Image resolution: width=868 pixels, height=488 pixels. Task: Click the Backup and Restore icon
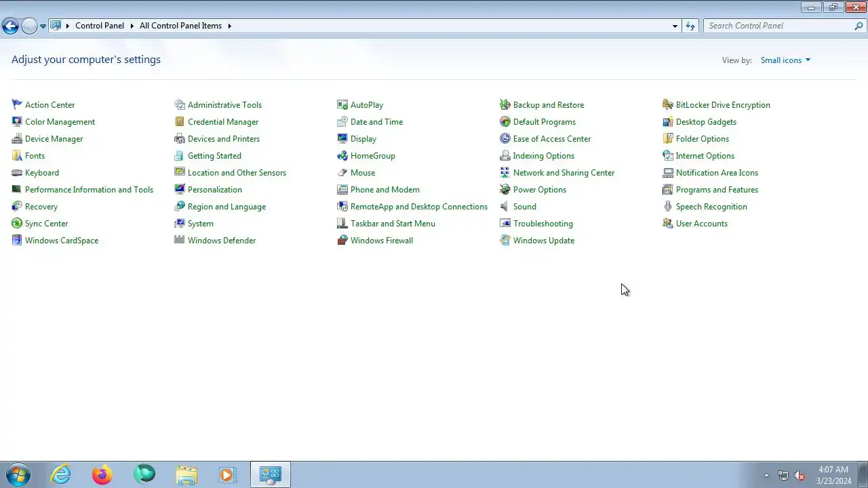505,104
